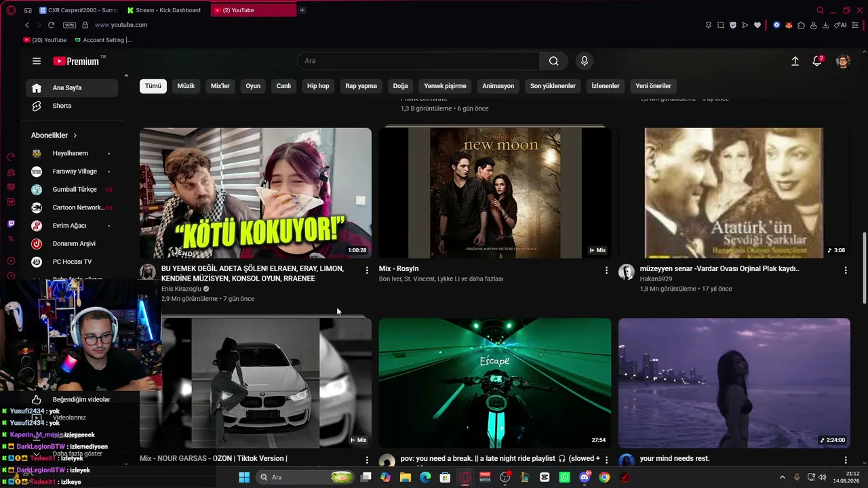Open the Twitch sidebar icon
868x488 pixels.
pyautogui.click(x=11, y=224)
